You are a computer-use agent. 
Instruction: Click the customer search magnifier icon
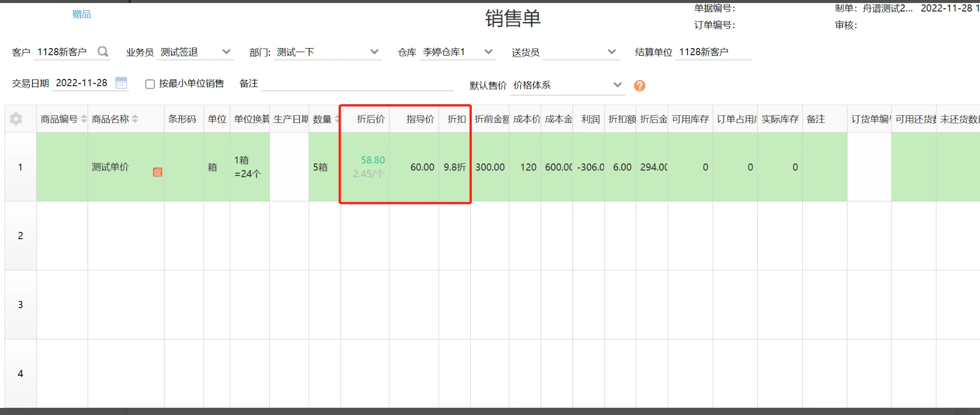tap(103, 52)
